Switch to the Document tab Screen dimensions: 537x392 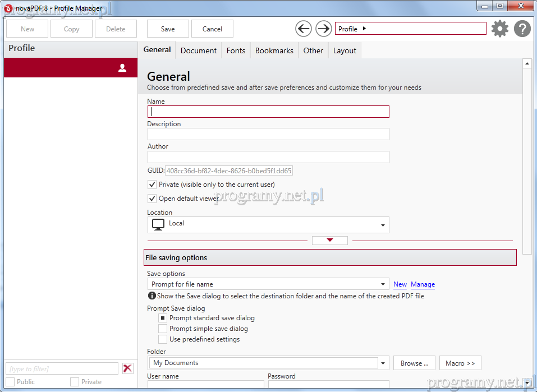(198, 50)
